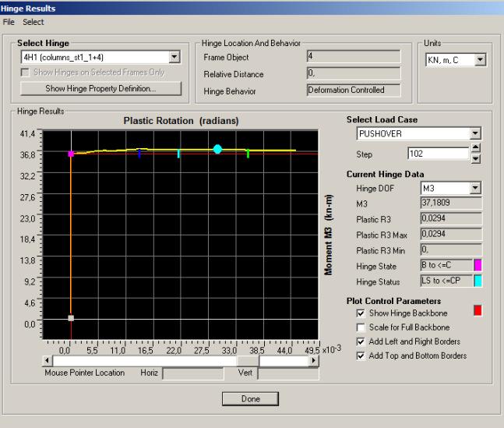Viewport: 504px width, 428px height.
Task: Click the magenta square yield marker on plot
Action: 71,154
